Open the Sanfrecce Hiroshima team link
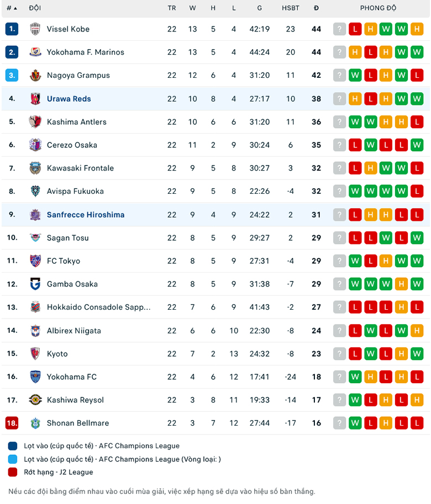This screenshot has height=504, width=431. click(x=86, y=214)
